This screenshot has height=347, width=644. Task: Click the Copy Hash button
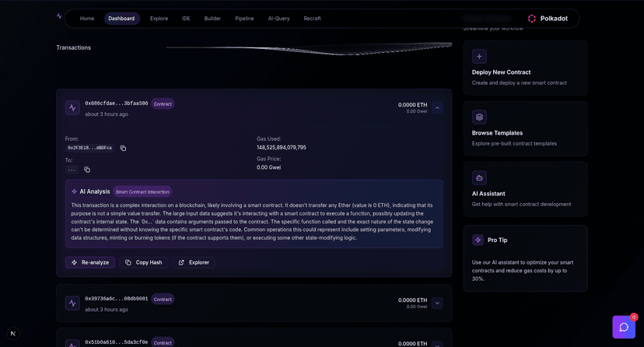tap(143, 262)
